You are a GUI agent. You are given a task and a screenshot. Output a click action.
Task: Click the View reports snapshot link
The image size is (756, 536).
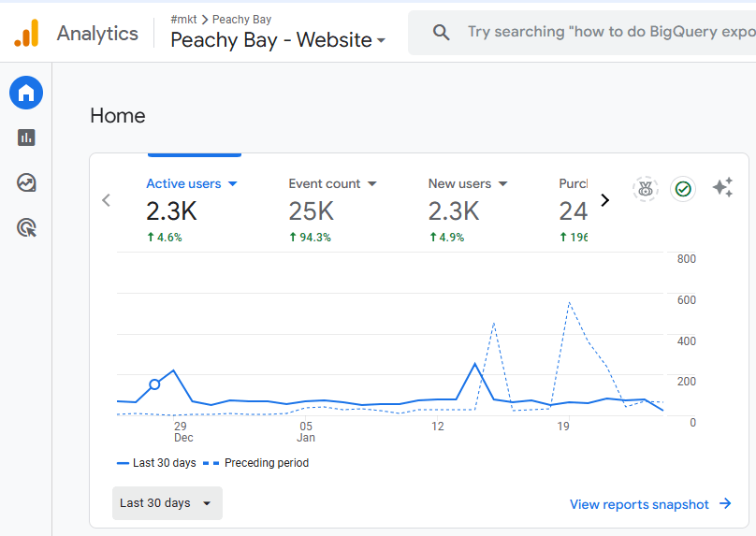(x=639, y=504)
